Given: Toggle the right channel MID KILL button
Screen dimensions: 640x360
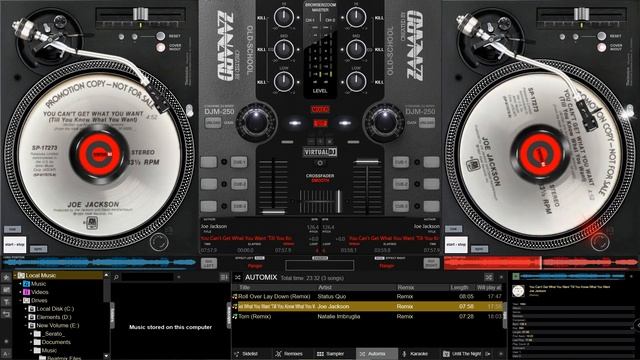Looking at the screenshot, I should [379, 49].
